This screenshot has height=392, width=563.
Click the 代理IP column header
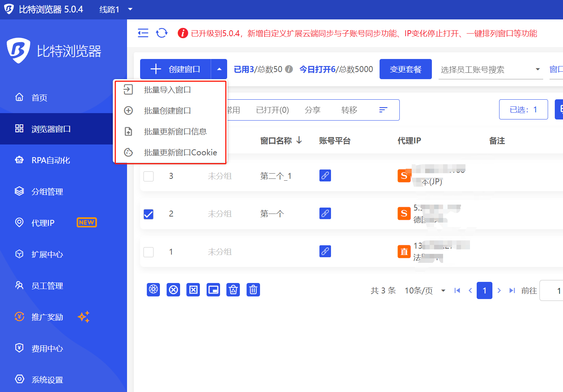[409, 141]
